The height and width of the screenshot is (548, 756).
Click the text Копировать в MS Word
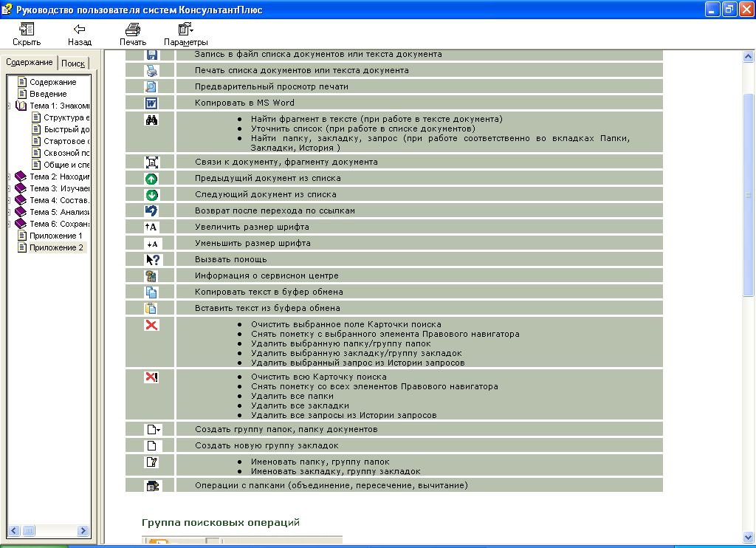[244, 103]
